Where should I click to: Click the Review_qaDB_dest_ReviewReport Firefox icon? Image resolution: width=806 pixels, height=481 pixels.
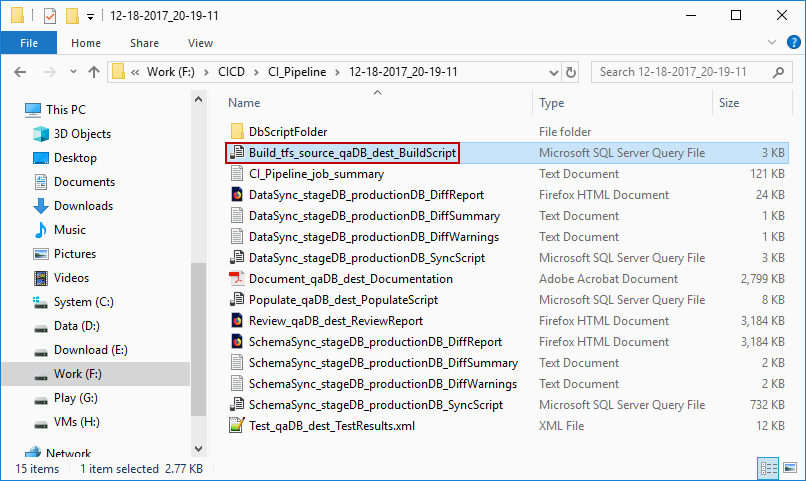[x=237, y=321]
